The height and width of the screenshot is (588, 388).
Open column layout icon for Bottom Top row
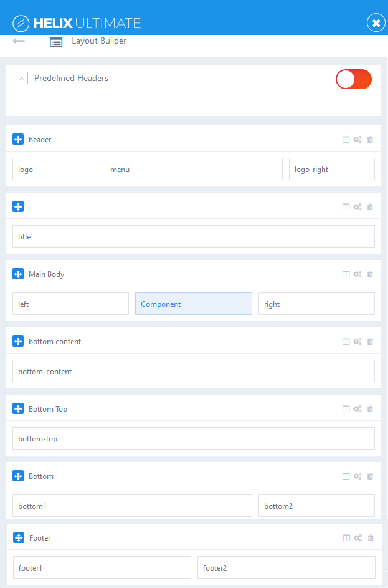(x=346, y=408)
